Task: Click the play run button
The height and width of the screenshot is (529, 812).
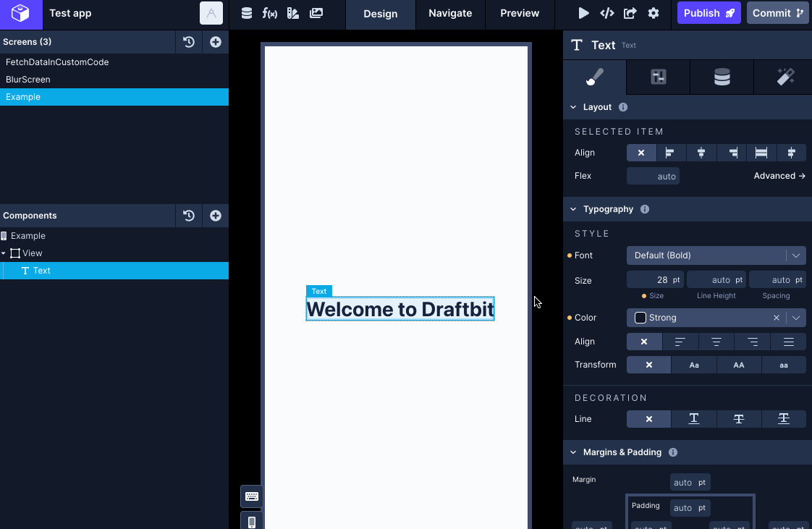Action: click(x=583, y=14)
